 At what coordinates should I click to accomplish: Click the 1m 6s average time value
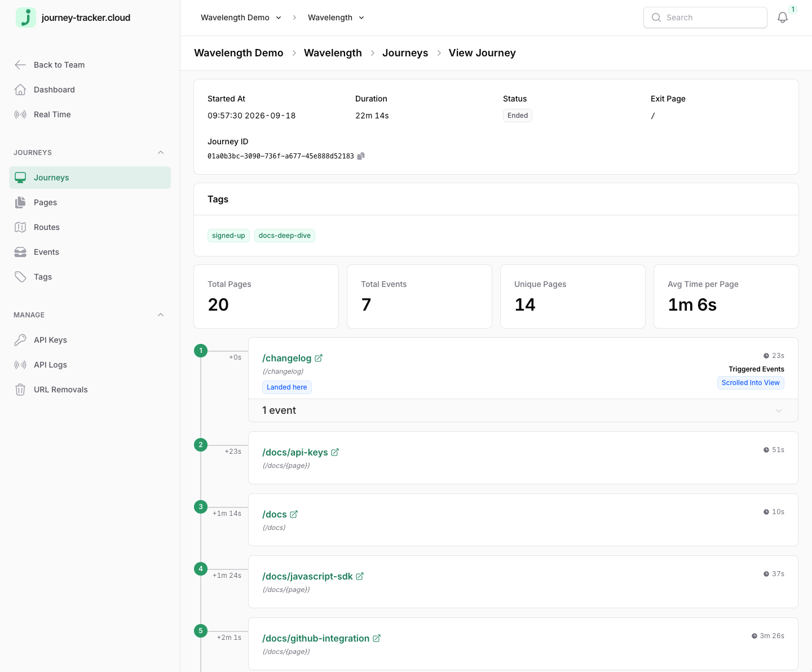point(692,305)
